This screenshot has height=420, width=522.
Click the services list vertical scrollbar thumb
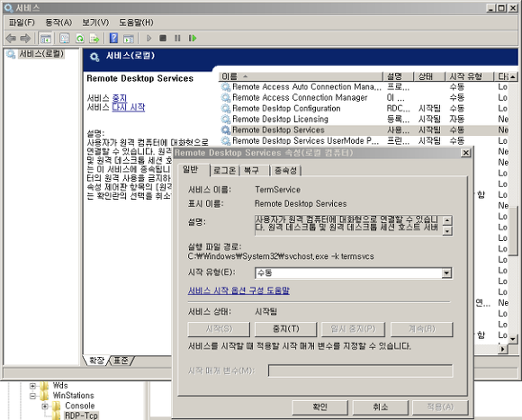513,231
